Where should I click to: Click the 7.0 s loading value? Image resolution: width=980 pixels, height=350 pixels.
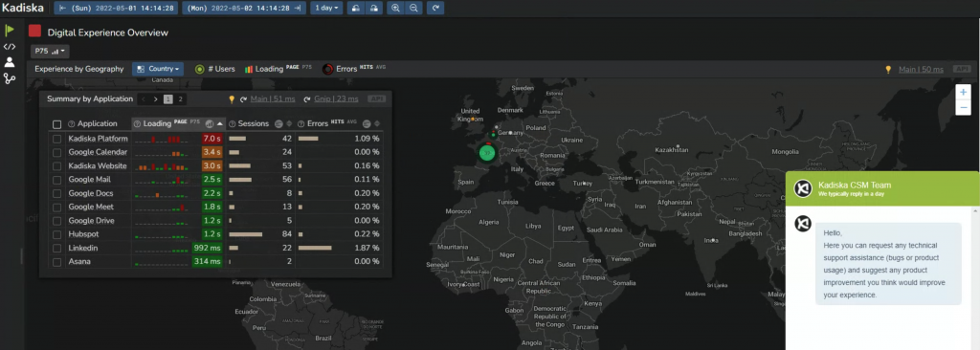pyautogui.click(x=212, y=139)
